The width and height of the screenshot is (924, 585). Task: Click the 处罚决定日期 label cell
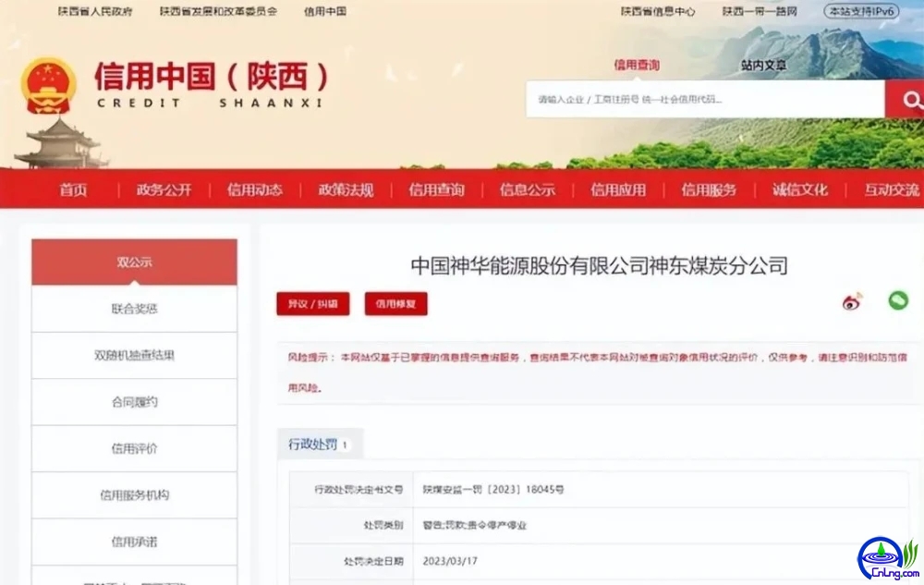(x=351, y=562)
